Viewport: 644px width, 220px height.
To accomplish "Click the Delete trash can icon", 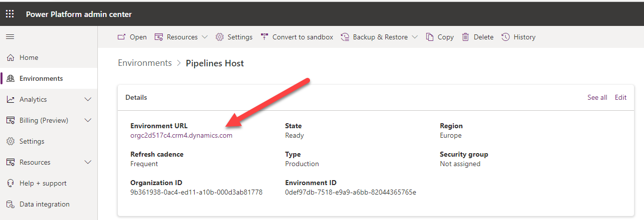I will point(466,37).
